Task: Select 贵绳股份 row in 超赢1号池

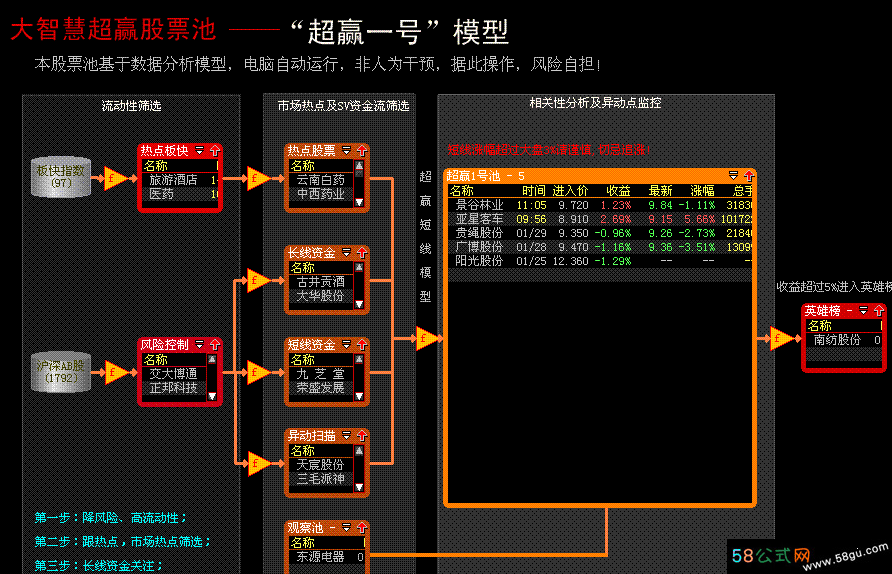Action: click(600, 233)
